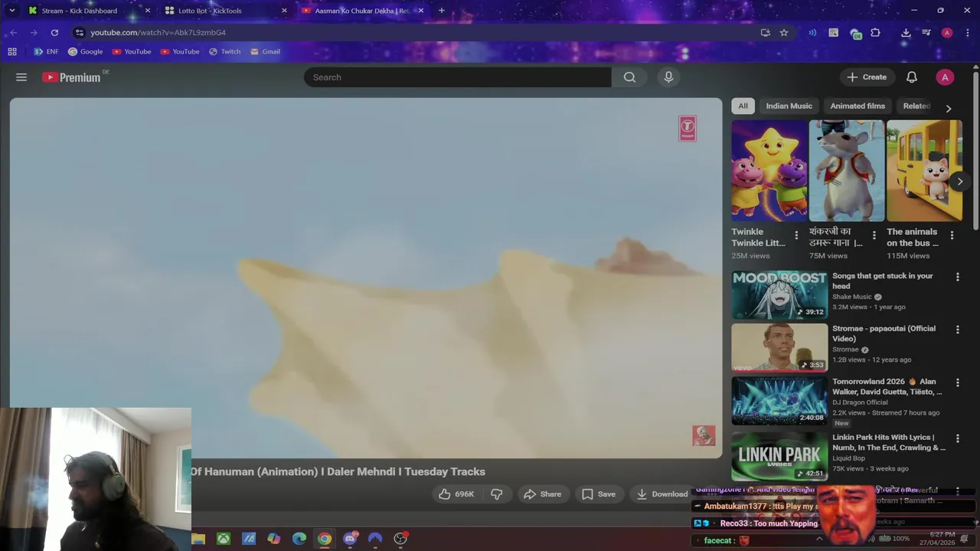
Task: Go to the YouTube Premium home logo
Action: (x=71, y=77)
